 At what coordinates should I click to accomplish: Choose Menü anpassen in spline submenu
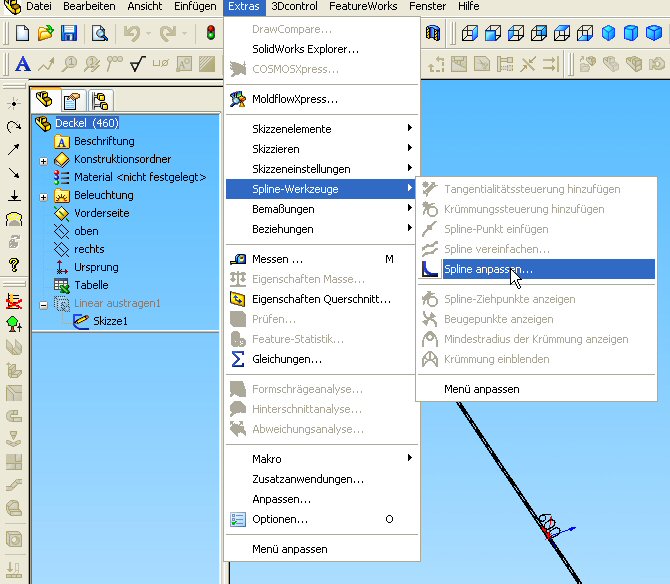(482, 389)
